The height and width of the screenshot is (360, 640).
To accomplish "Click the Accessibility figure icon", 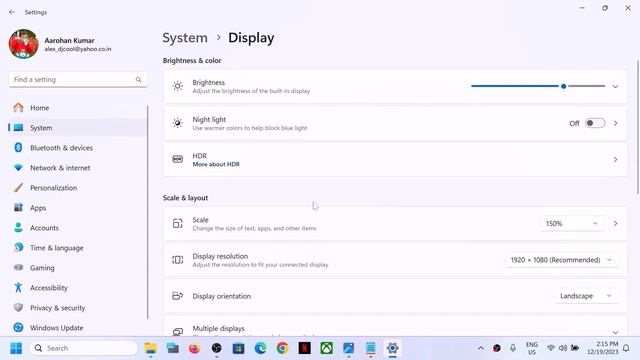I will pyautogui.click(x=18, y=287).
